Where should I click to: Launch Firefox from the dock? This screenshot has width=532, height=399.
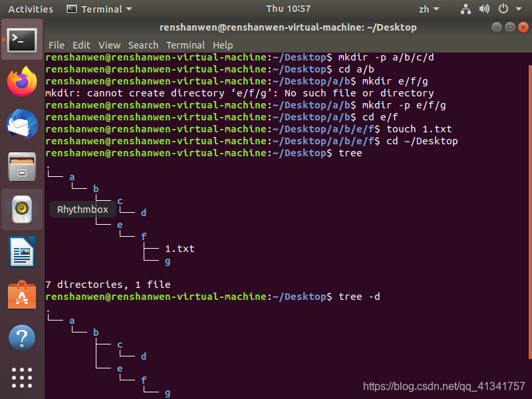click(x=22, y=81)
